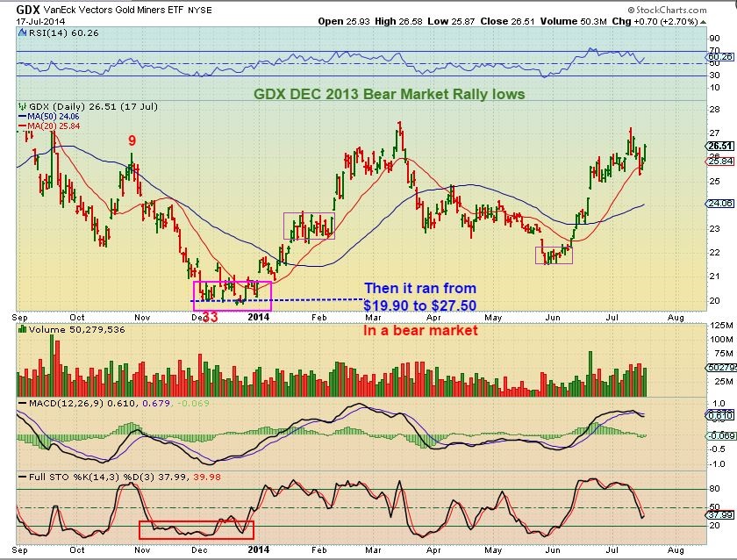This screenshot has width=737, height=560.
Task: Click the 'MACD(12,26,9)' panel label
Action: [x=67, y=404]
